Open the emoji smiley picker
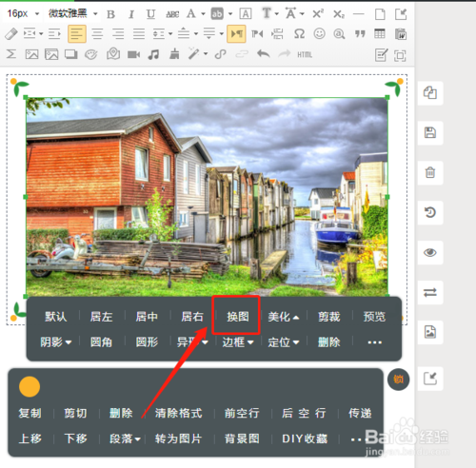The width and height of the screenshot is (476, 468). 319,33
